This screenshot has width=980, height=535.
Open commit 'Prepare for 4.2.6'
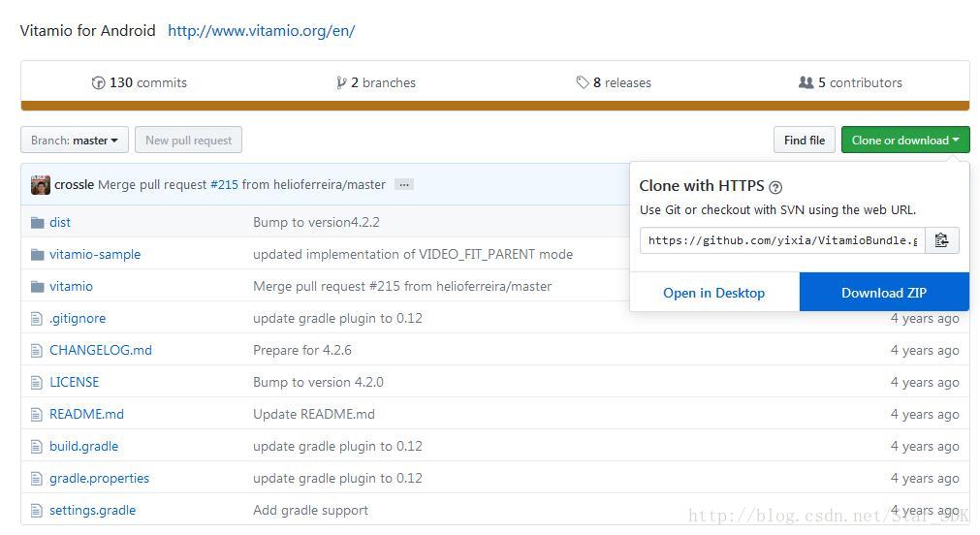[x=301, y=350]
